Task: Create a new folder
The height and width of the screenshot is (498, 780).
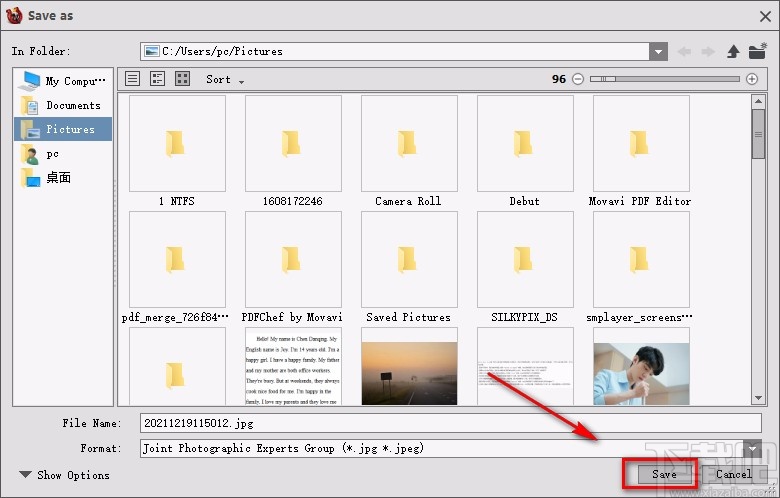Action: (x=758, y=51)
